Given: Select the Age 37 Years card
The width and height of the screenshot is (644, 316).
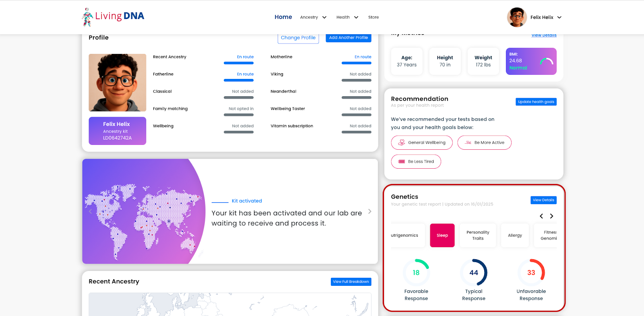Looking at the screenshot, I should (x=407, y=61).
